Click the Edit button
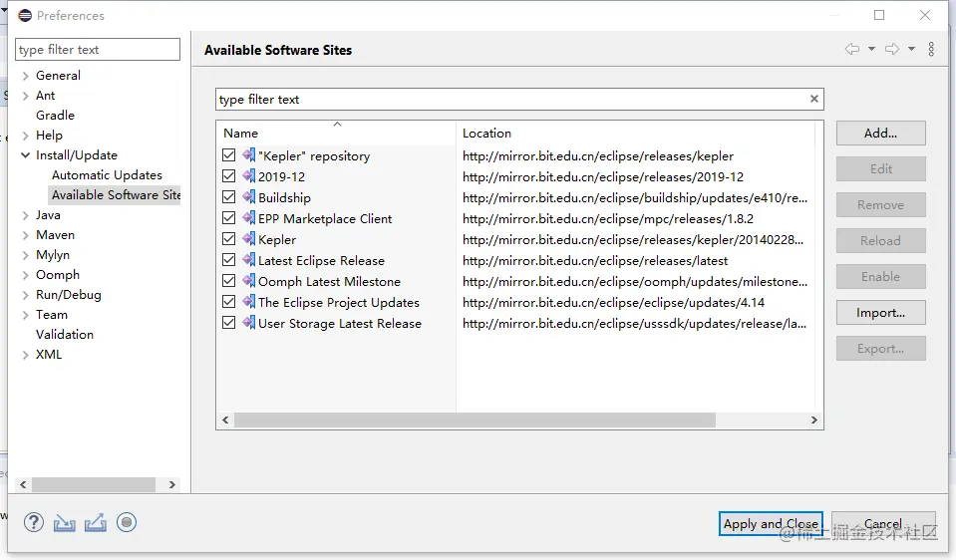956x560 pixels. (x=880, y=168)
